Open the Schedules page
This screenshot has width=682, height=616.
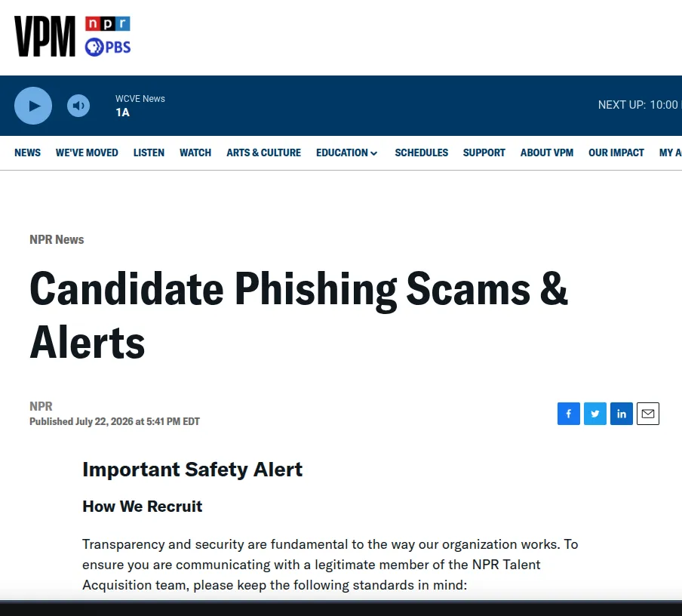click(422, 152)
